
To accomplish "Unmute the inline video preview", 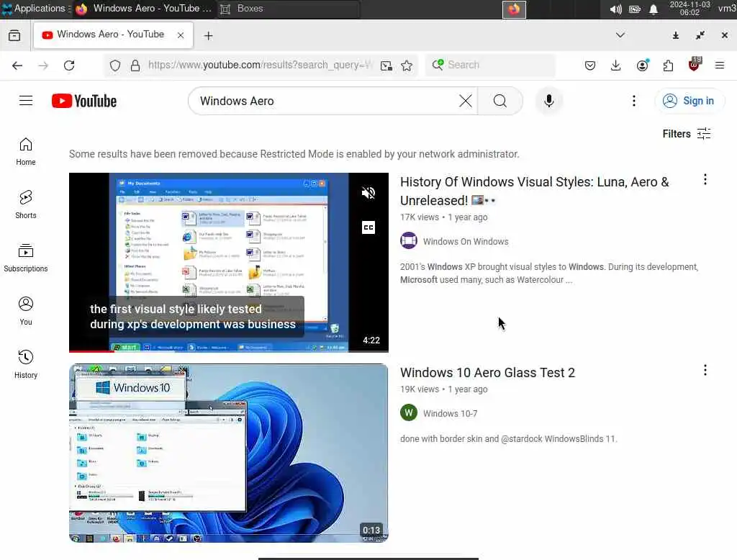I will coord(368,193).
